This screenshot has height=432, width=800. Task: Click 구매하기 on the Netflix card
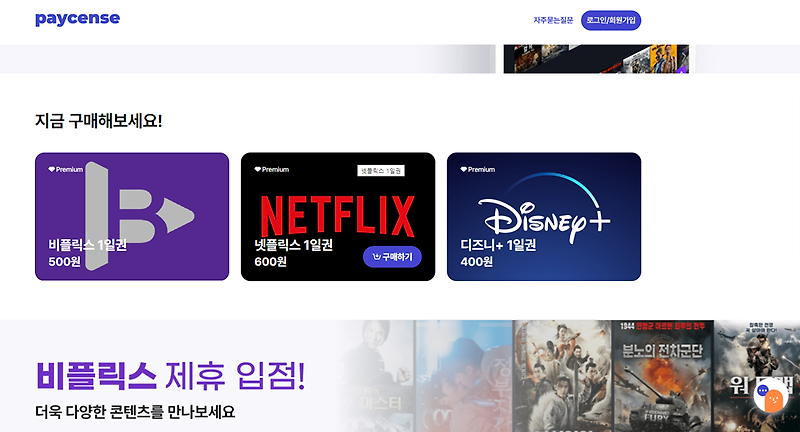click(392, 257)
